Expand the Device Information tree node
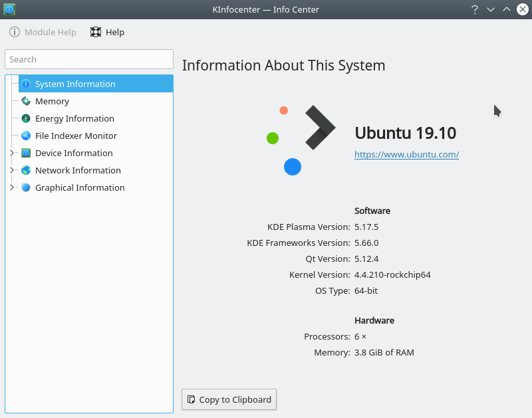532x418 pixels. [x=11, y=153]
